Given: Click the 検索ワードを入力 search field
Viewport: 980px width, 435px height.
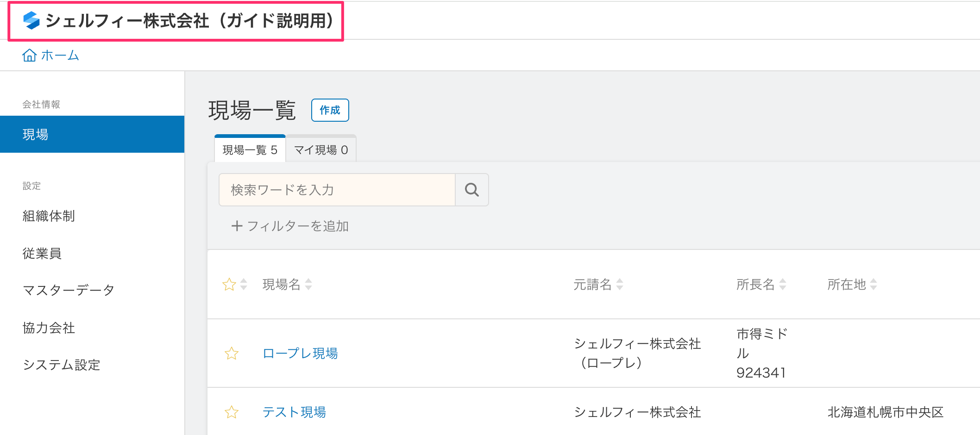Looking at the screenshot, I should (337, 190).
